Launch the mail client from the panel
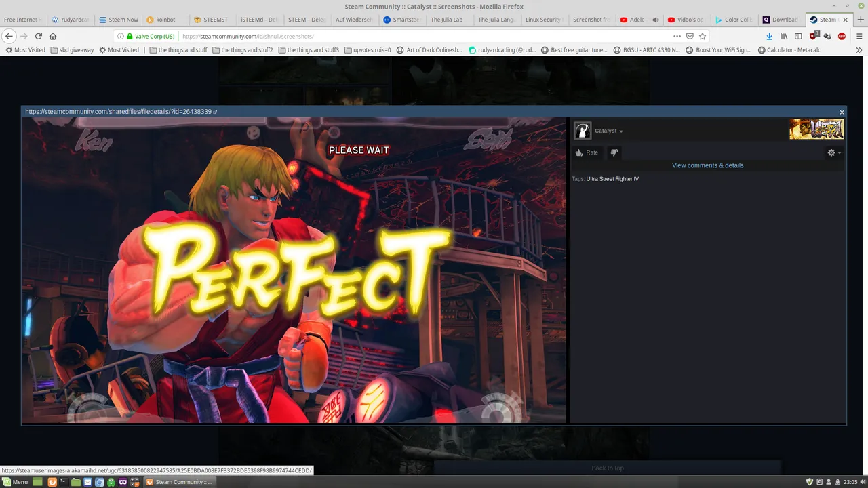The height and width of the screenshot is (488, 868). (x=87, y=482)
